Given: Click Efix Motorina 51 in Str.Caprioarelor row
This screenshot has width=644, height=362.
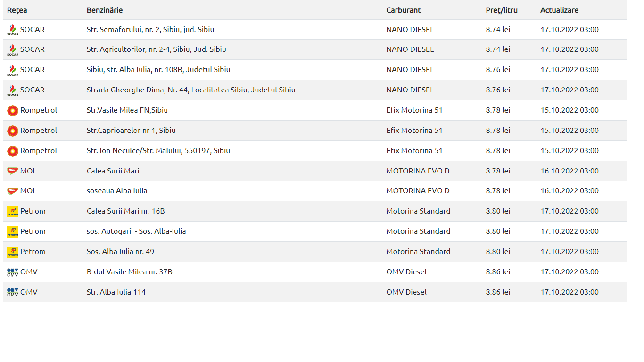Looking at the screenshot, I should tap(414, 130).
